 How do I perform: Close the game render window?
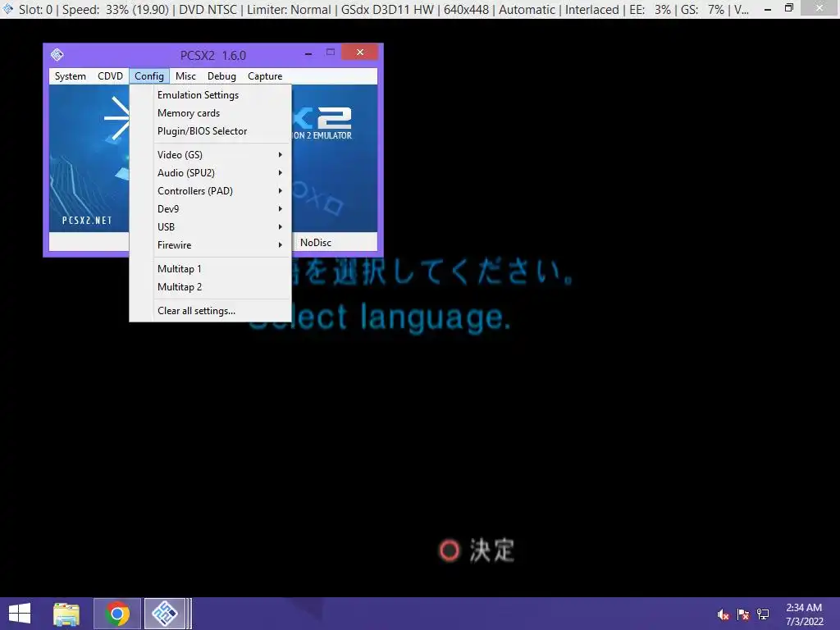click(819, 8)
